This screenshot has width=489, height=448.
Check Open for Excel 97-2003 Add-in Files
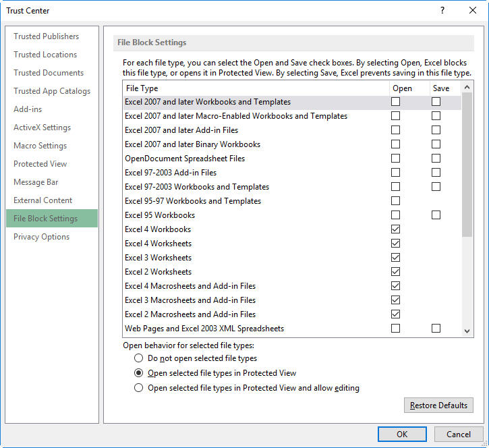(x=395, y=173)
